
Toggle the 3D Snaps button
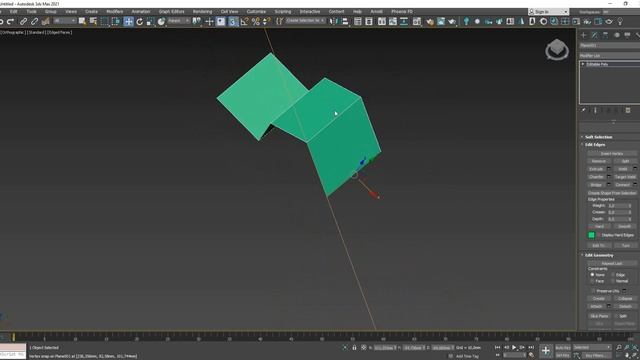pos(233,21)
